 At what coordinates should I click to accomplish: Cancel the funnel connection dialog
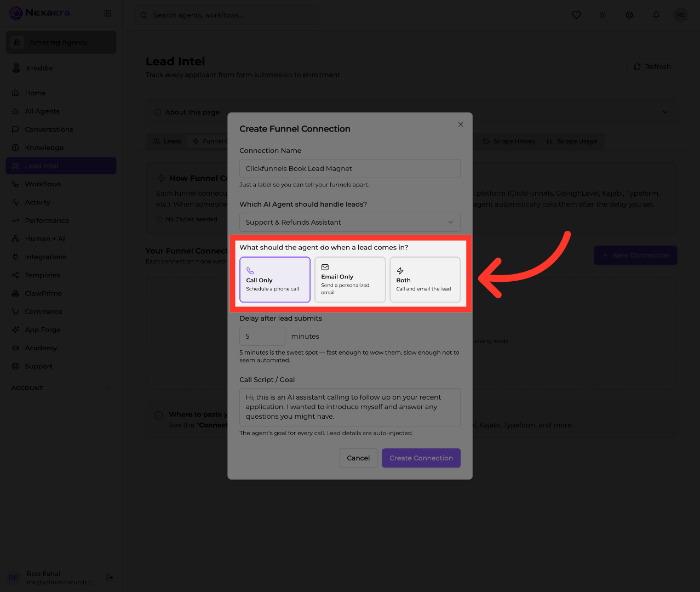click(358, 458)
